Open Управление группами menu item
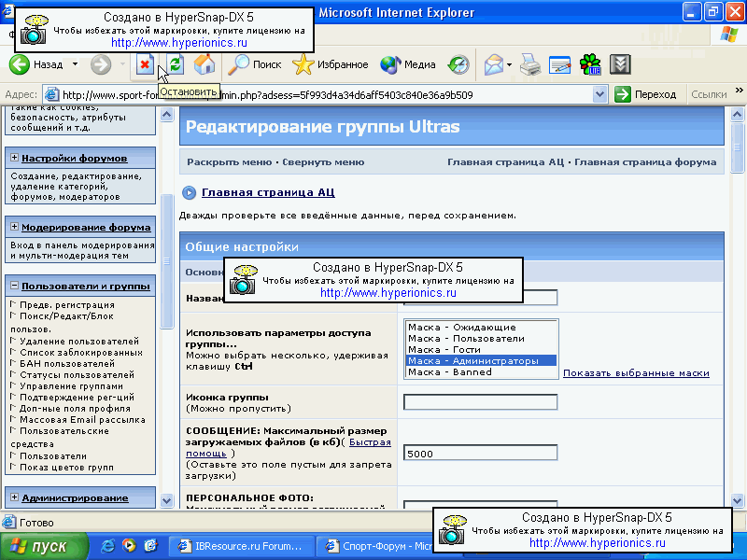 (x=72, y=386)
